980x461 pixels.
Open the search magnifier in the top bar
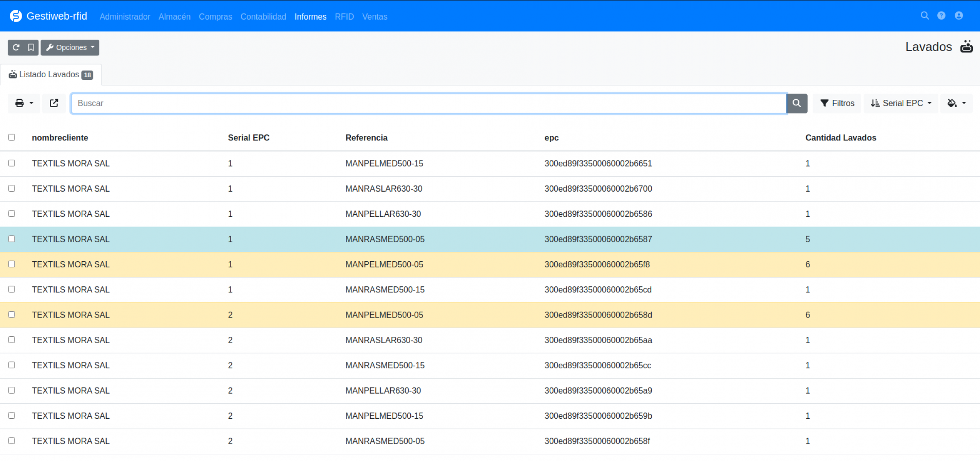[925, 16]
